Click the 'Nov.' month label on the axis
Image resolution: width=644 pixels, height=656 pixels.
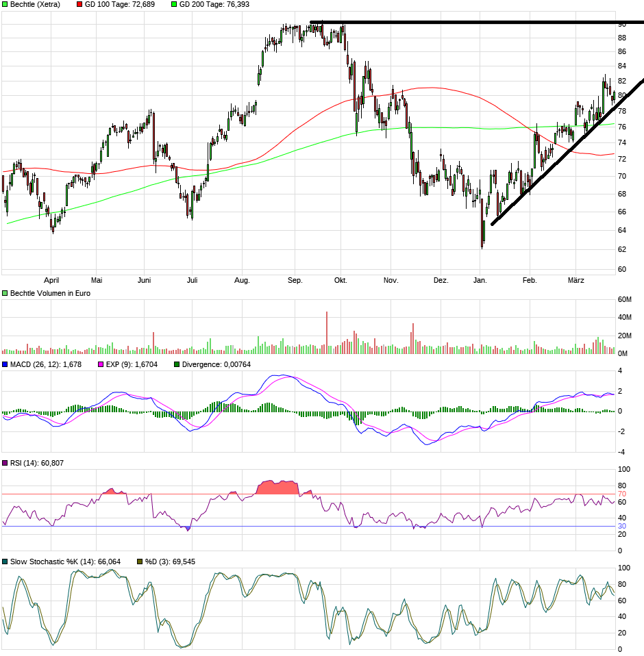click(391, 280)
